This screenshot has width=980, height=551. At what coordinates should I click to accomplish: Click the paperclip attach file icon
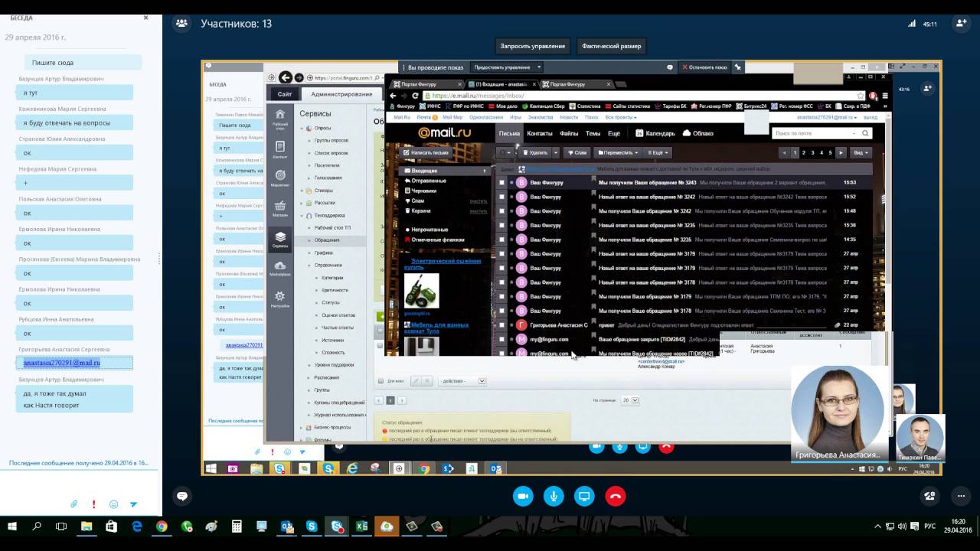(x=73, y=504)
